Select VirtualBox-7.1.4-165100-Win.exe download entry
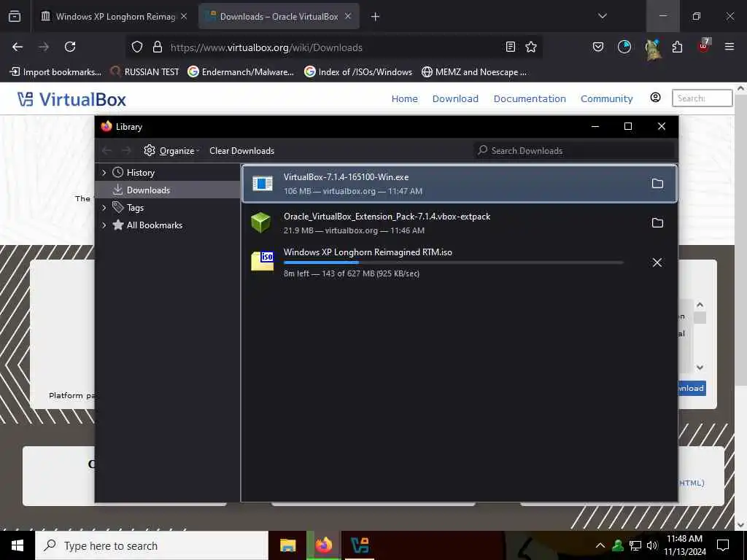Screen dimensions: 747x560 tap(460, 184)
